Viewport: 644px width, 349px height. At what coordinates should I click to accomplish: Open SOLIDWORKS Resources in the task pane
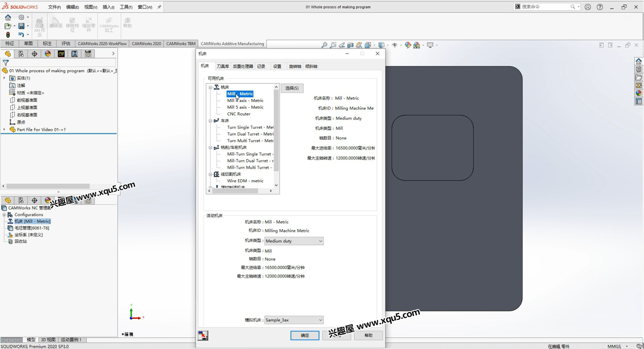(639, 61)
